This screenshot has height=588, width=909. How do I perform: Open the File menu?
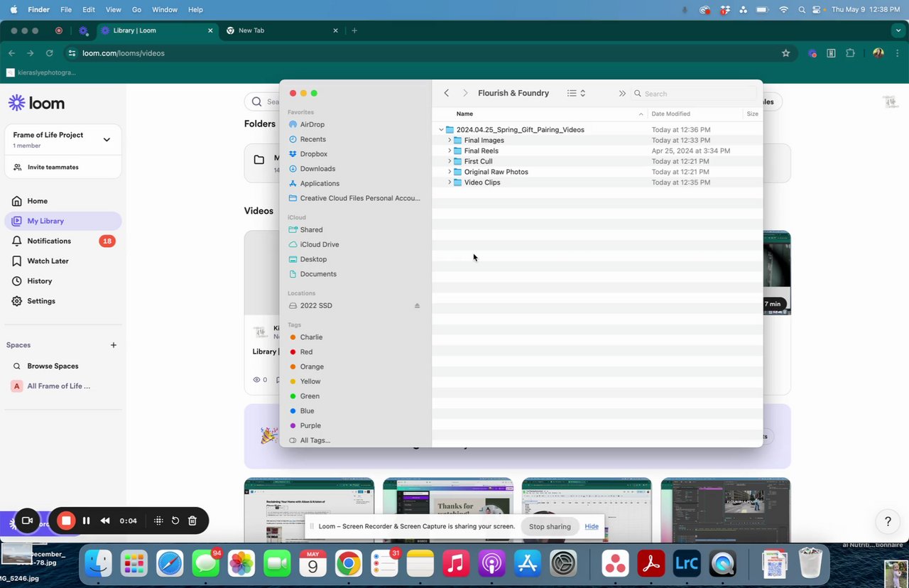tap(66, 10)
